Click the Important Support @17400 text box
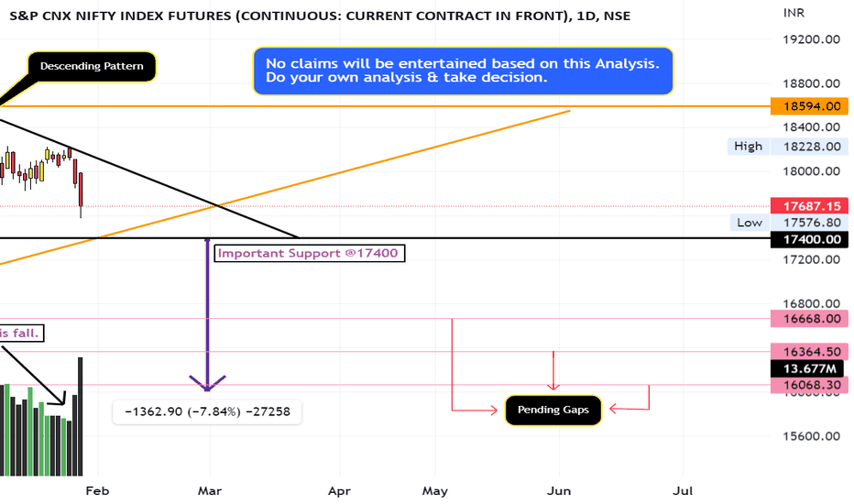The height and width of the screenshot is (504, 854). tap(310, 253)
